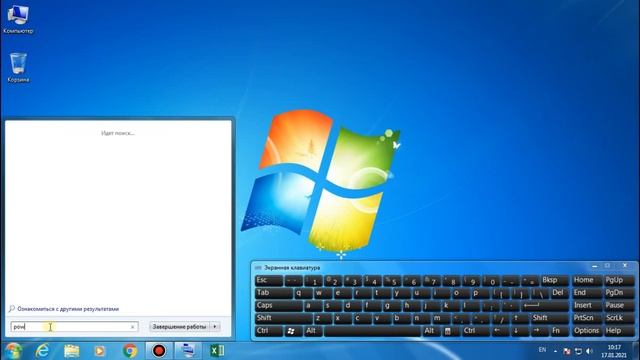Viewport: 640px width, 360px height.
Task: Show hidden tray icons with the arrow
Action: click(555, 351)
